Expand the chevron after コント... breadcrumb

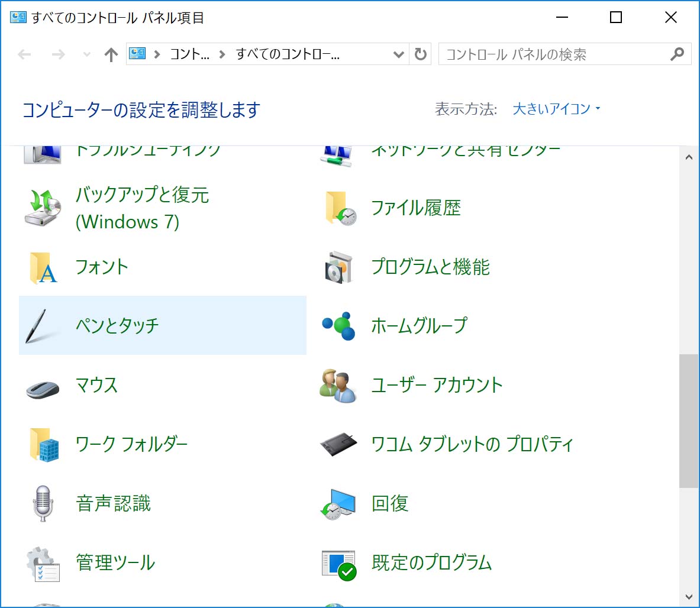point(222,54)
